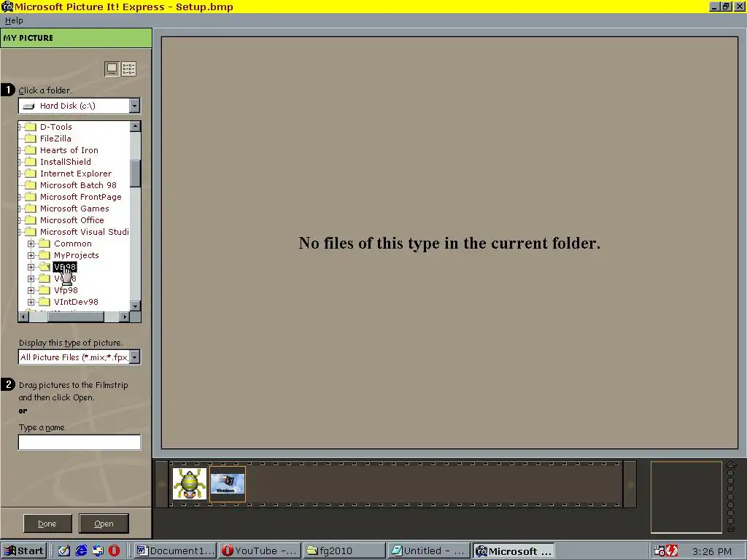Screen dimensions: 747x560
Task: Select the Internet Explorer folder
Action: click(x=76, y=174)
